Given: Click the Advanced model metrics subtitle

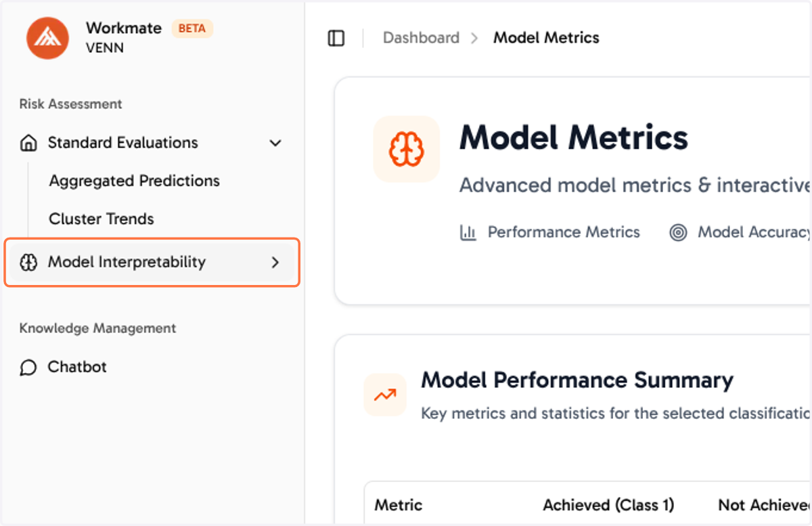Looking at the screenshot, I should (x=635, y=185).
